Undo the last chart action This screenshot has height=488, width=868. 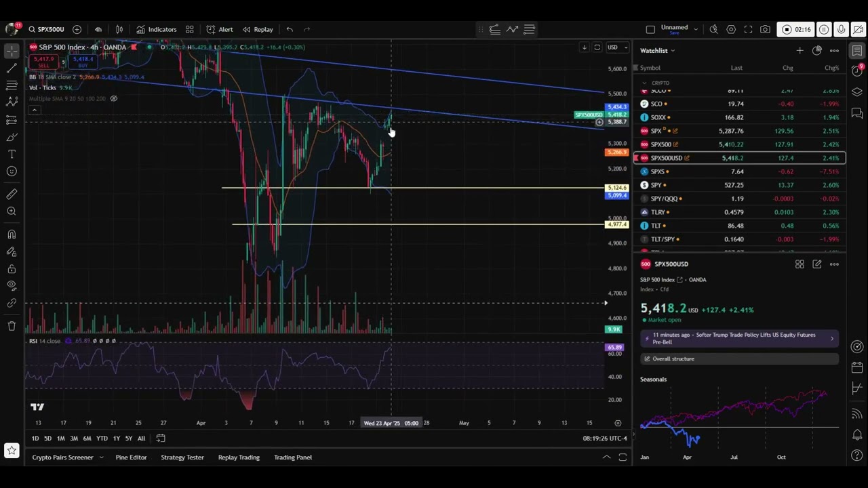pyautogui.click(x=290, y=29)
